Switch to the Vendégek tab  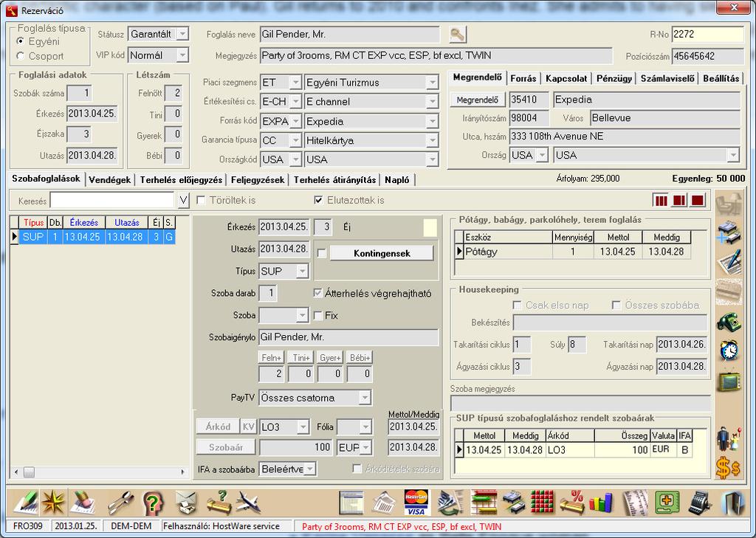click(110, 180)
